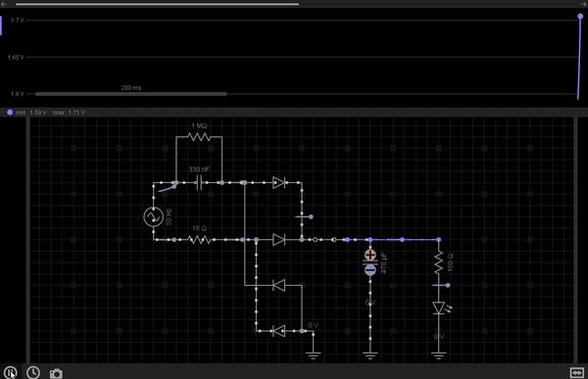
Task: Toggle the switch between 100 Ω resistor and LED
Action: (441, 285)
